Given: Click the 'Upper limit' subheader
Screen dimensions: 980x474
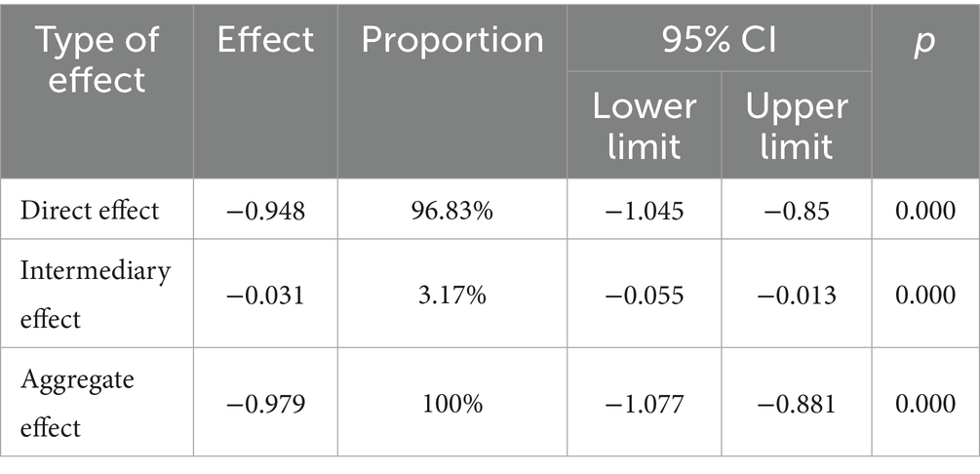Looking at the screenshot, I should [x=797, y=127].
